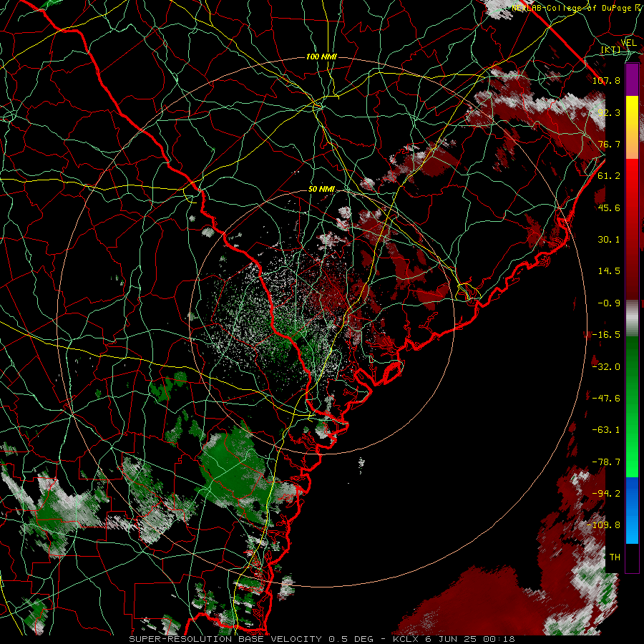Select the 61.2 legend value
Viewport: 644px width, 644px height.
[609, 176]
